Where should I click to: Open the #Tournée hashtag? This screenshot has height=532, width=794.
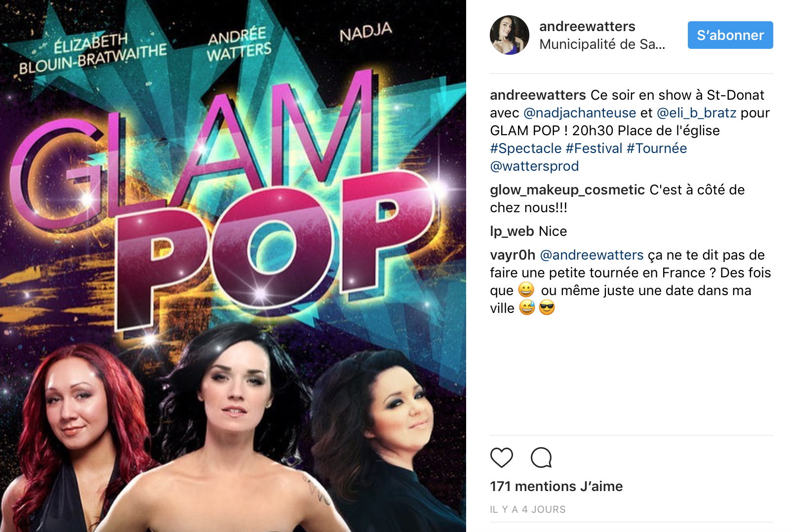point(657,149)
